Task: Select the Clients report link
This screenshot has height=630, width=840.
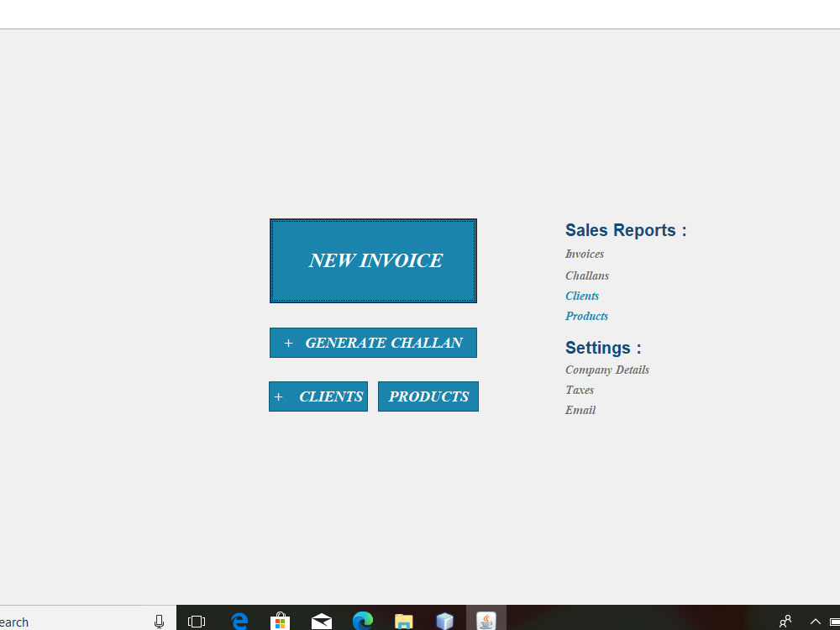Action: [x=582, y=296]
